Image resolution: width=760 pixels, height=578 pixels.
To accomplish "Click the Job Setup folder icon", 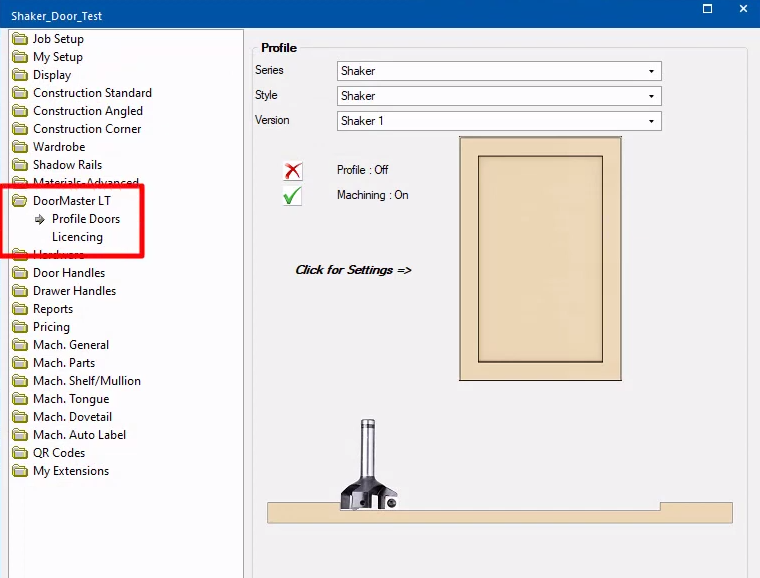I will tap(20, 38).
